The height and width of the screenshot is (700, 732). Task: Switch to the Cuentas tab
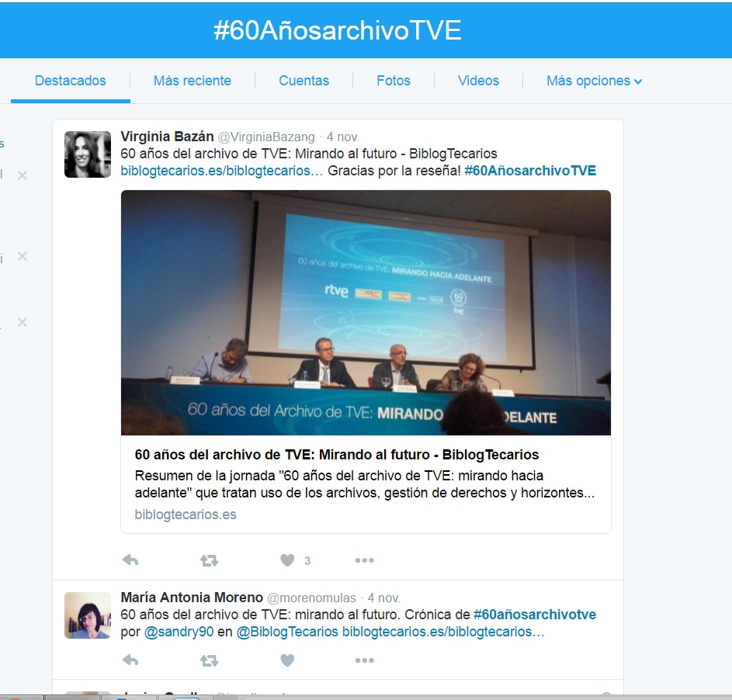pos(304,81)
